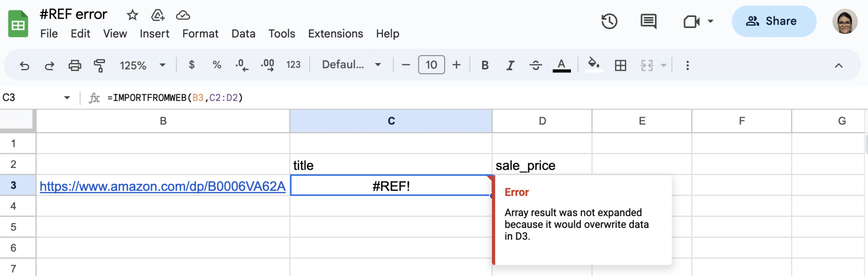
Task: Open the View menu
Action: tap(115, 34)
